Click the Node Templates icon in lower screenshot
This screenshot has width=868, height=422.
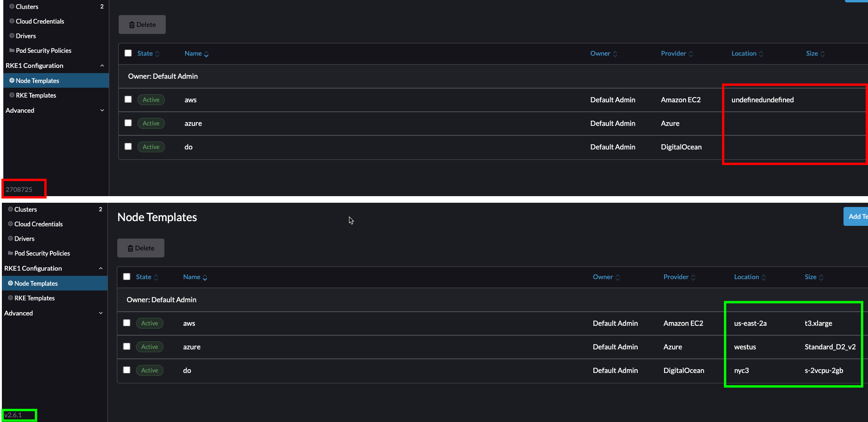tap(10, 283)
